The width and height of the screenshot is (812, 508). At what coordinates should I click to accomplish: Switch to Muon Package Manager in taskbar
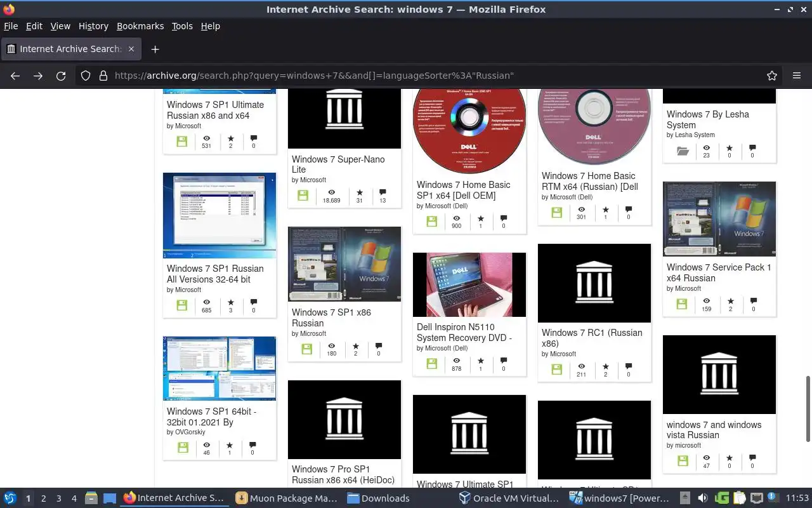287,498
